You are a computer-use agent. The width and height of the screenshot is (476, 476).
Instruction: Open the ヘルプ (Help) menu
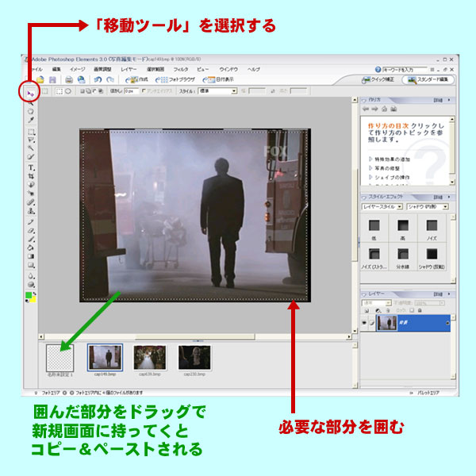254,69
